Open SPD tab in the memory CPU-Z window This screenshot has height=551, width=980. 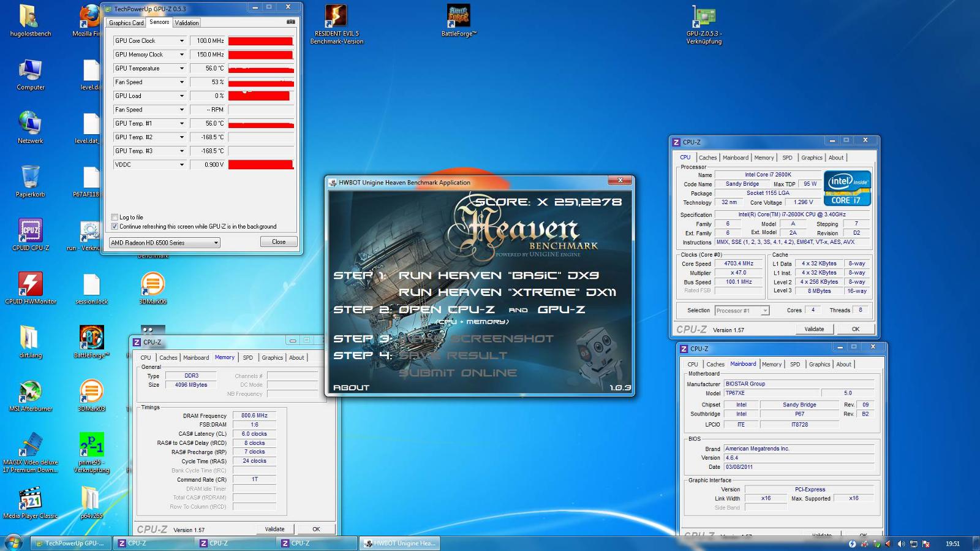tap(247, 357)
